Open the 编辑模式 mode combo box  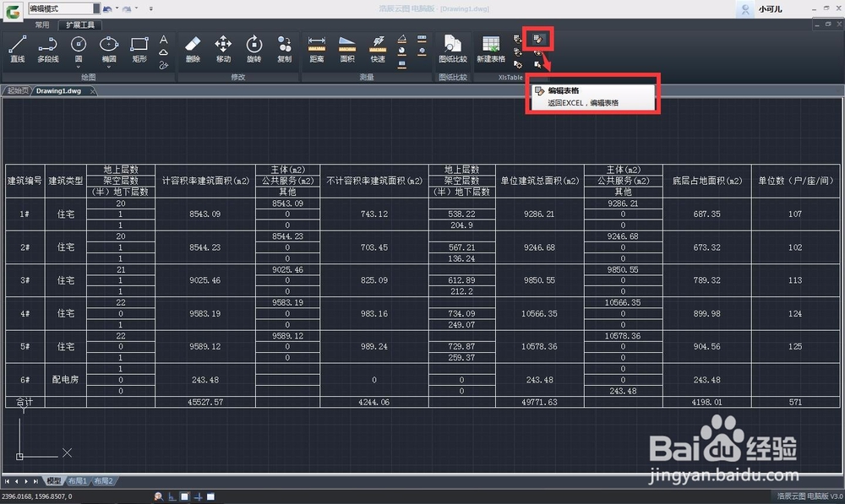[64, 8]
